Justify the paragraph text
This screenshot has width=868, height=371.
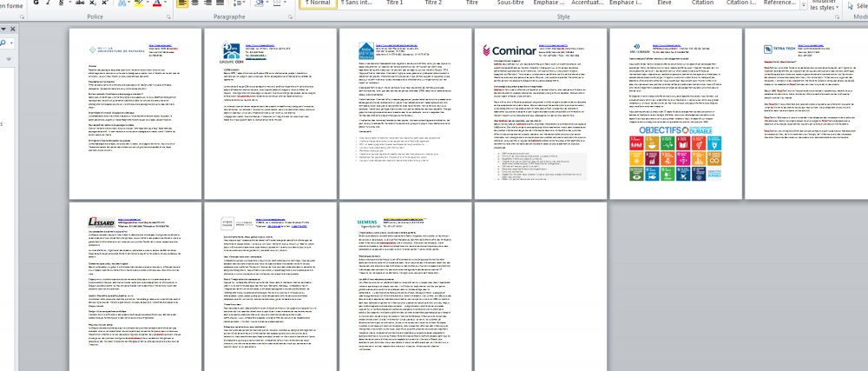220,3
